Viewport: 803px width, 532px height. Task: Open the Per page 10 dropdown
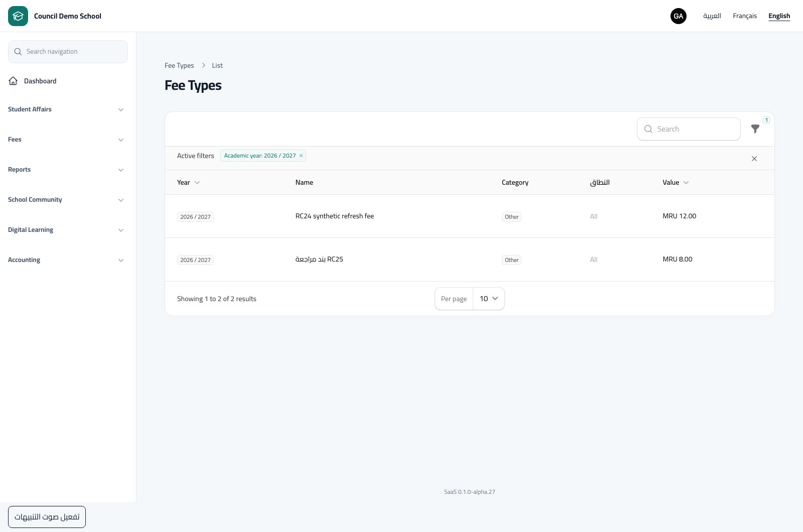(489, 299)
